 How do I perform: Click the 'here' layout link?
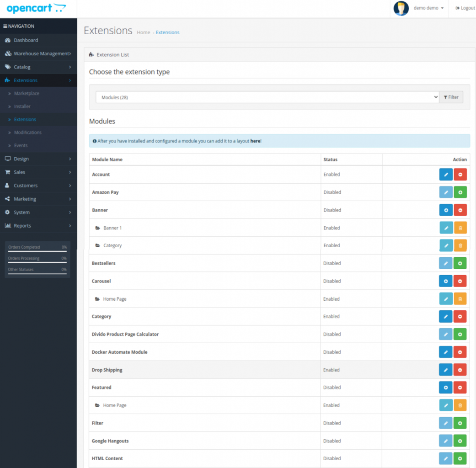[x=255, y=141]
